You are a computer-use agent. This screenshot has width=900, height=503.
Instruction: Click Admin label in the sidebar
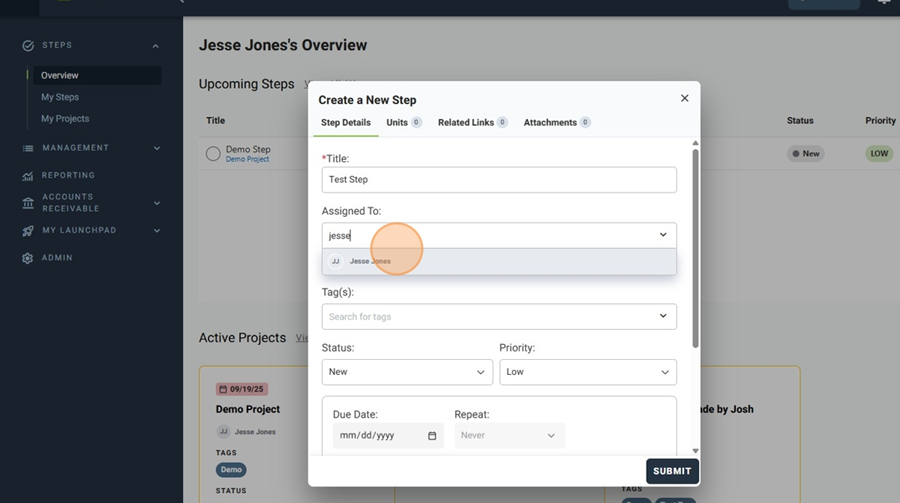point(57,258)
